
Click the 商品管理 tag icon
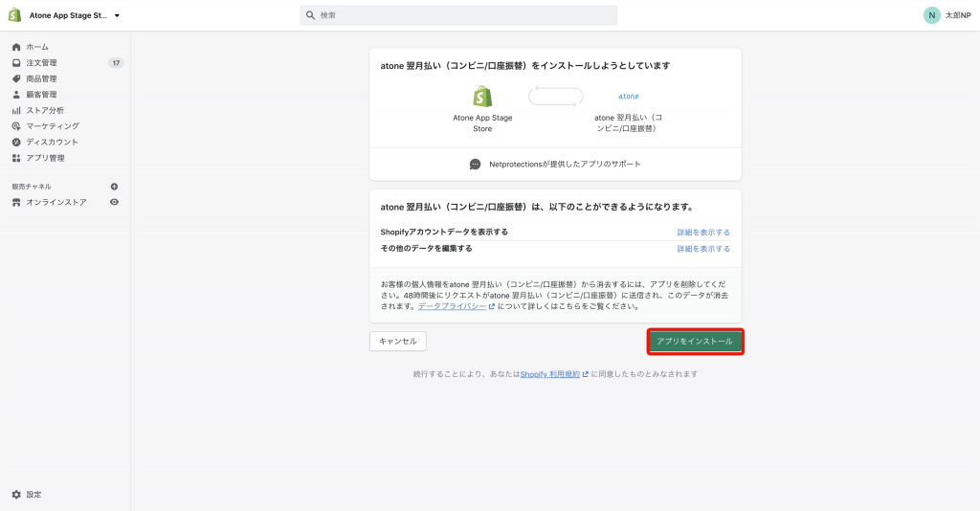tap(16, 78)
